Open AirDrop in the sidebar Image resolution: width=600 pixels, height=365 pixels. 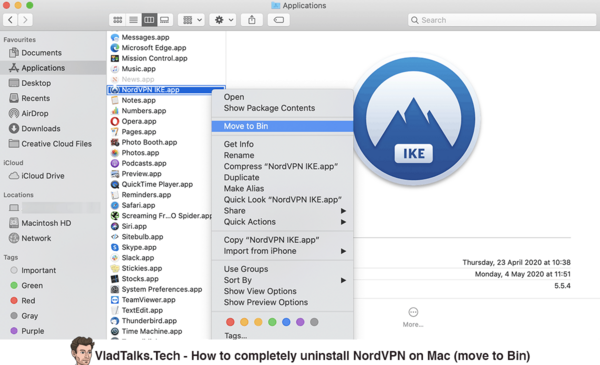pos(28,113)
